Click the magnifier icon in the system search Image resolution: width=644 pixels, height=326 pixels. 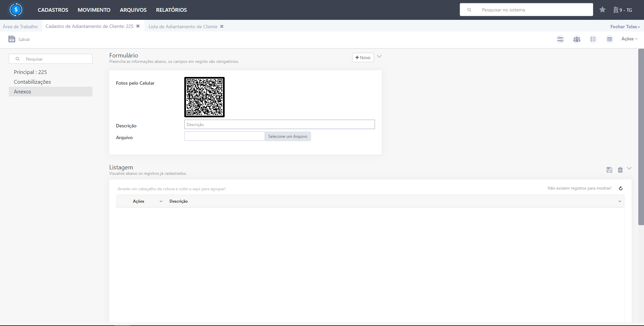[x=469, y=10]
